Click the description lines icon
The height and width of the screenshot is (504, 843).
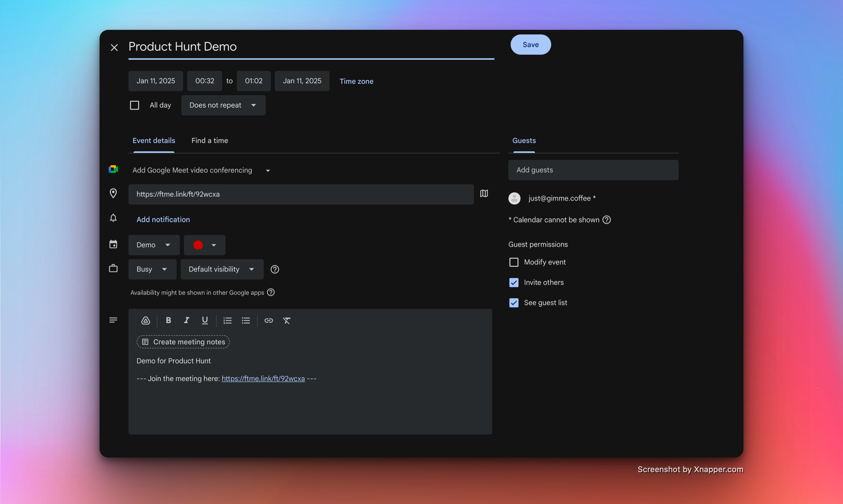[x=113, y=320]
